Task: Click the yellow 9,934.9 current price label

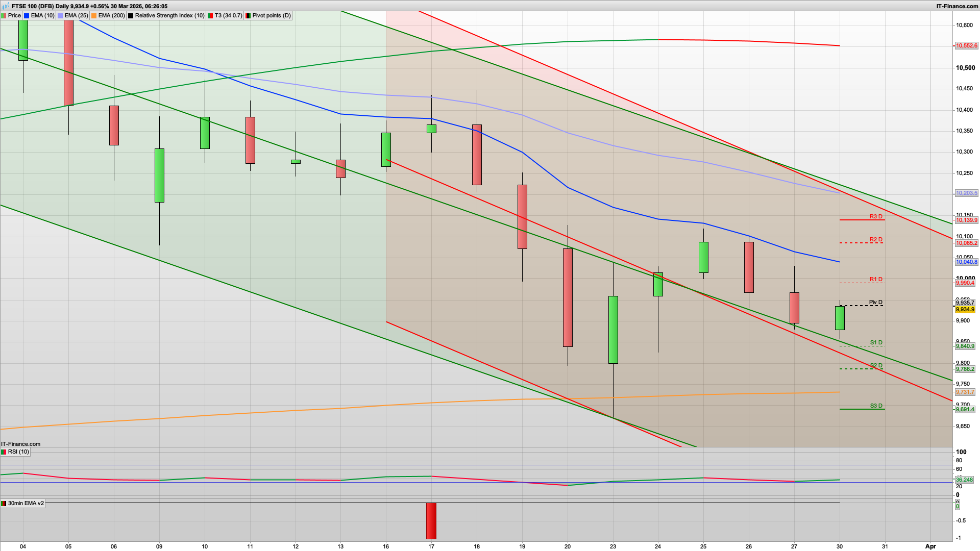Action: [966, 310]
